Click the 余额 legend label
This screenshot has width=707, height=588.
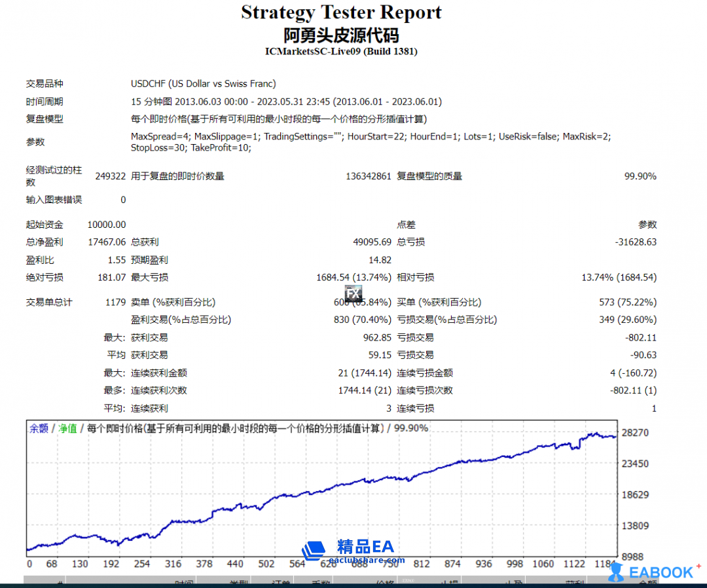[38, 428]
